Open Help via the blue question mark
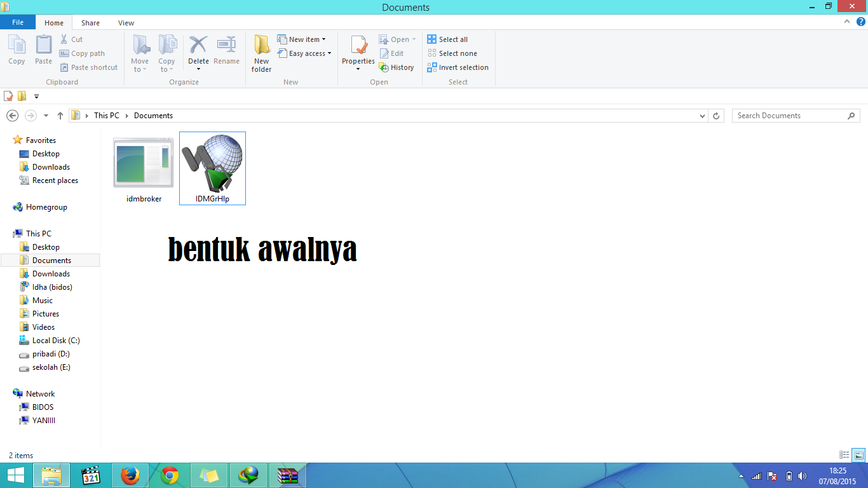This screenshot has width=868, height=488. point(861,22)
